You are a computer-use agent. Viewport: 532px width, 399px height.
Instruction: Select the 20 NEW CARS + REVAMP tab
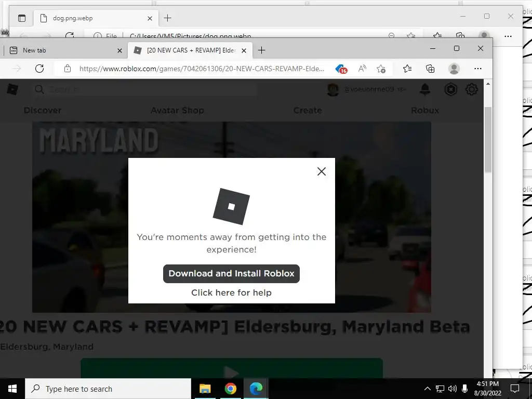pyautogui.click(x=190, y=50)
